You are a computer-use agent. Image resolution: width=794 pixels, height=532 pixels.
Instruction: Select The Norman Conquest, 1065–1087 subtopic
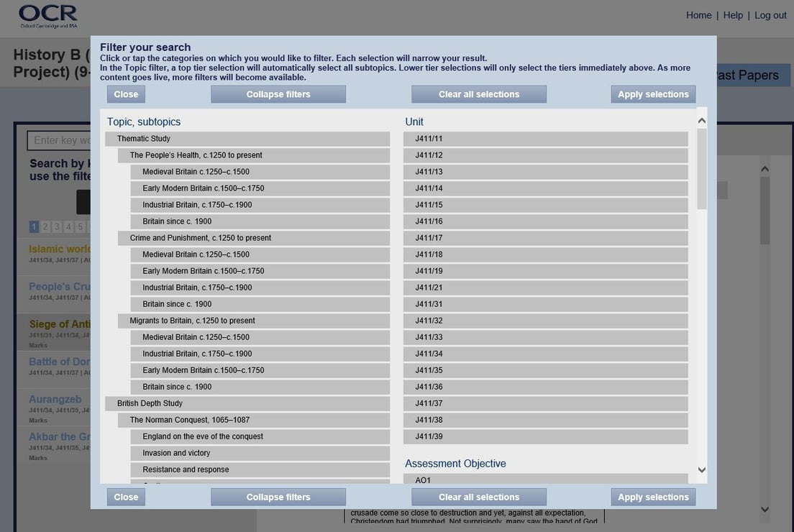coord(253,420)
